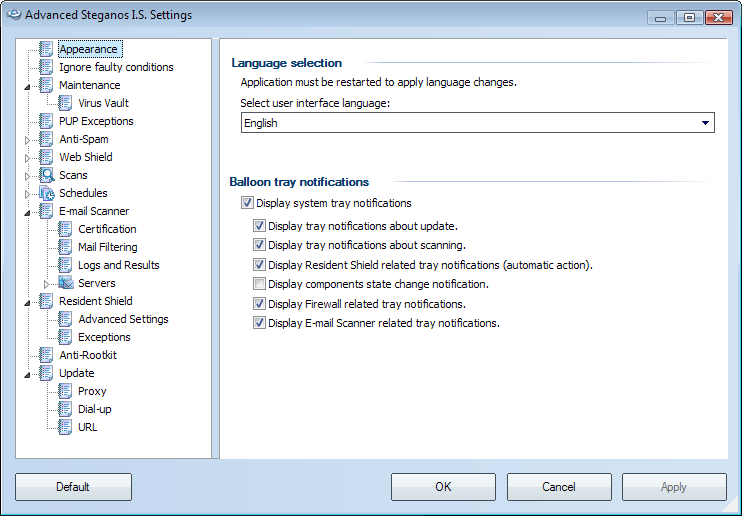Click the Steganos app icon in title bar
The width and height of the screenshot is (742, 516).
point(14,15)
